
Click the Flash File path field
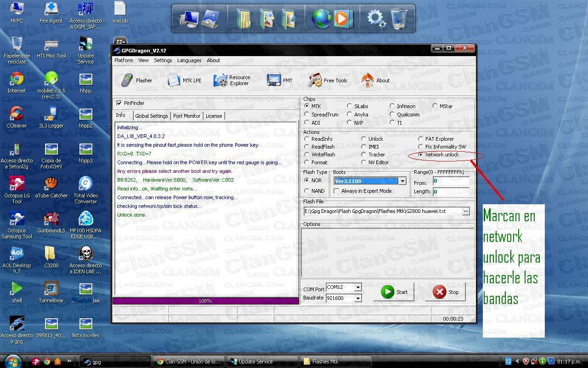pyautogui.click(x=382, y=211)
